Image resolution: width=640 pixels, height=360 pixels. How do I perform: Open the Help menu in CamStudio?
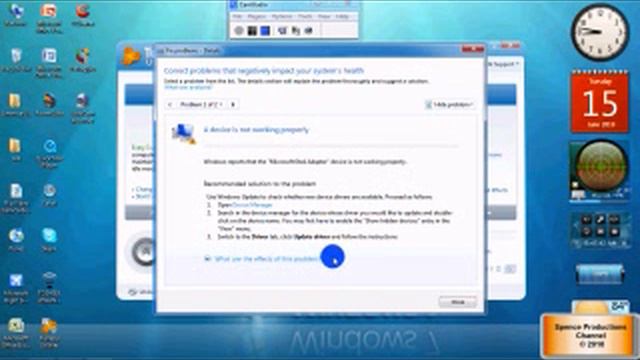pyautogui.click(x=342, y=17)
